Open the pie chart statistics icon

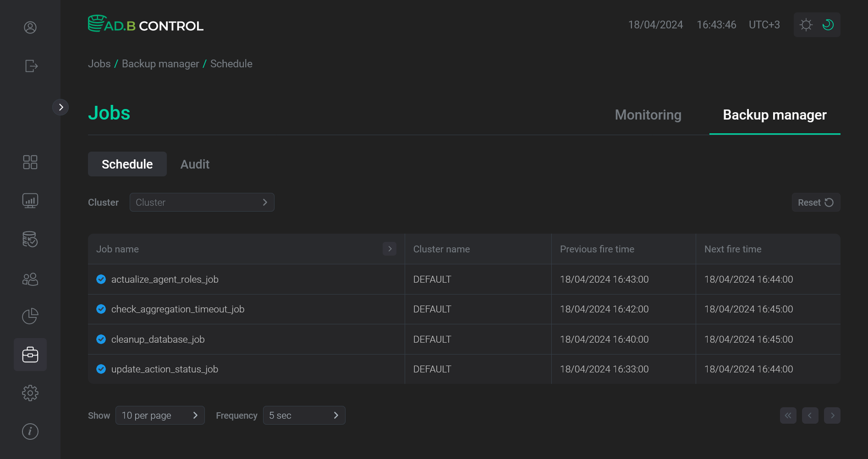click(30, 316)
